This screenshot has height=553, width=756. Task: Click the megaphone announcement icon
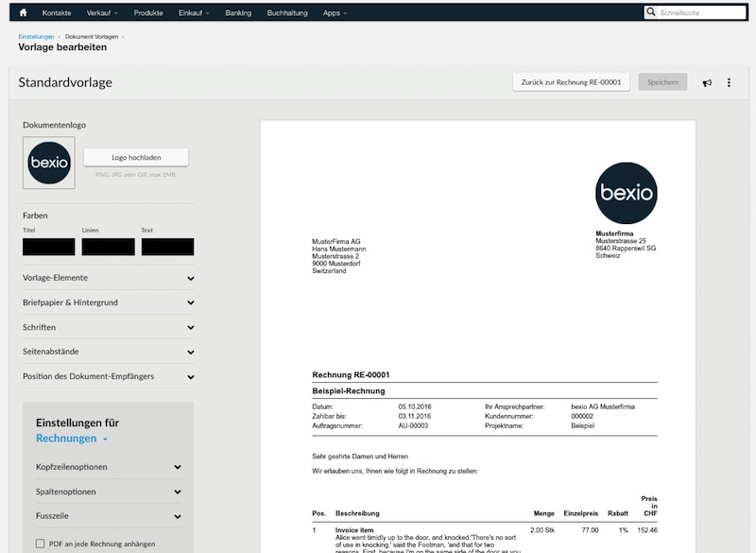pyautogui.click(x=707, y=83)
